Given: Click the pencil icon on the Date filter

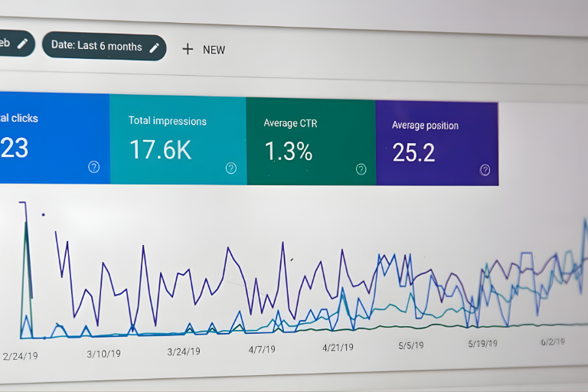Looking at the screenshot, I should tap(154, 47).
